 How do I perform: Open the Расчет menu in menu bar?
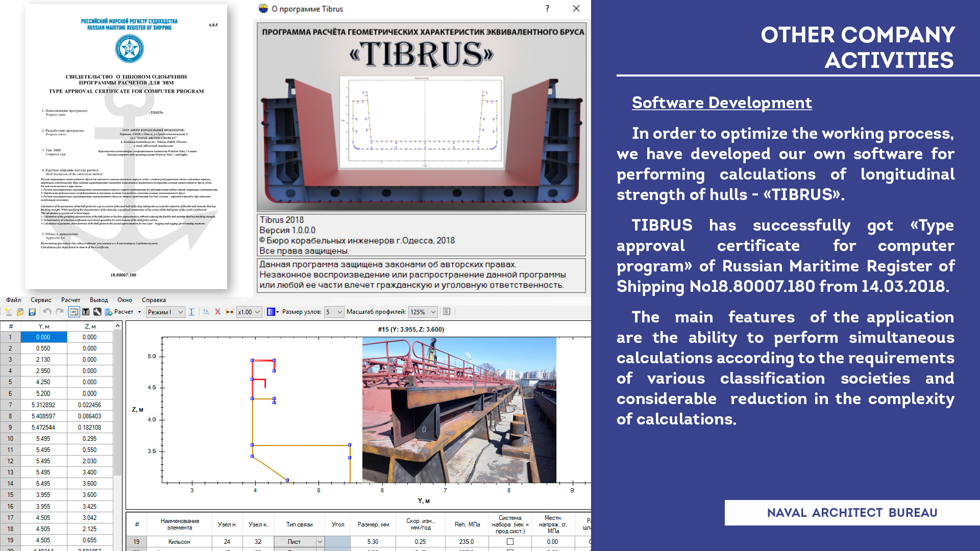tap(71, 300)
